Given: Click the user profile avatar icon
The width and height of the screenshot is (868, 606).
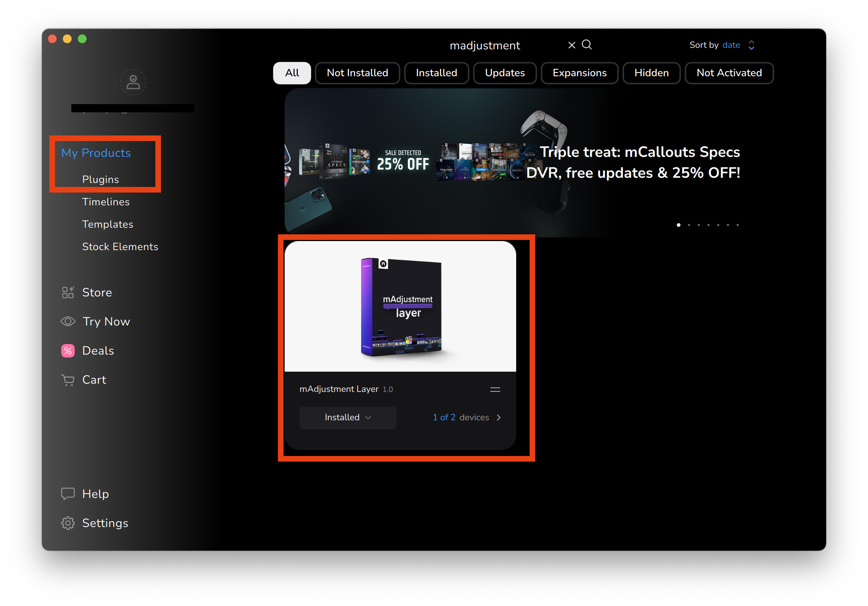Looking at the screenshot, I should (133, 82).
